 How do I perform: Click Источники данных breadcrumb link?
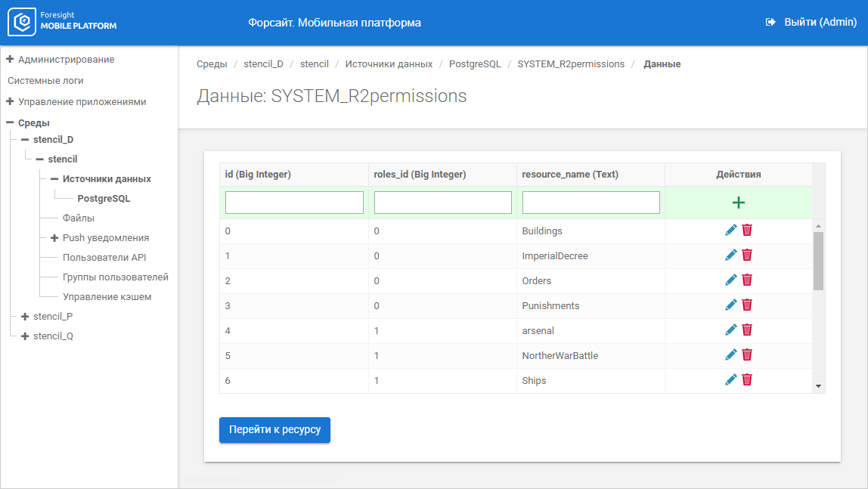tap(389, 64)
